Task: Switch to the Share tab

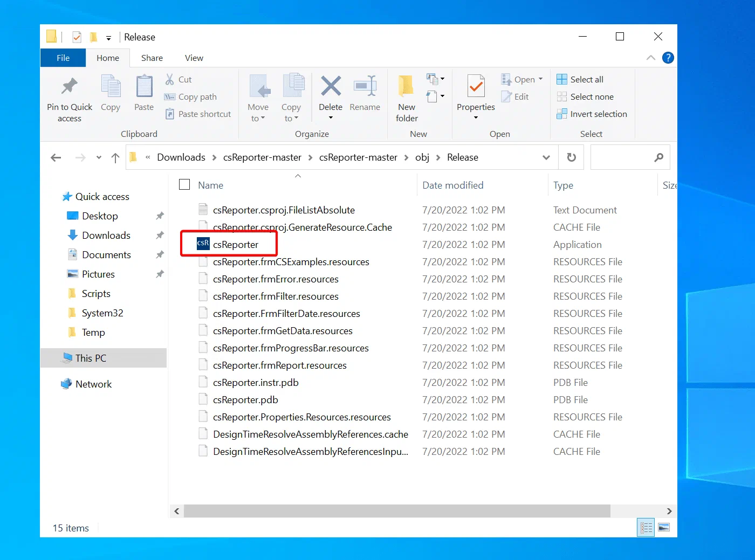Action: pos(152,58)
